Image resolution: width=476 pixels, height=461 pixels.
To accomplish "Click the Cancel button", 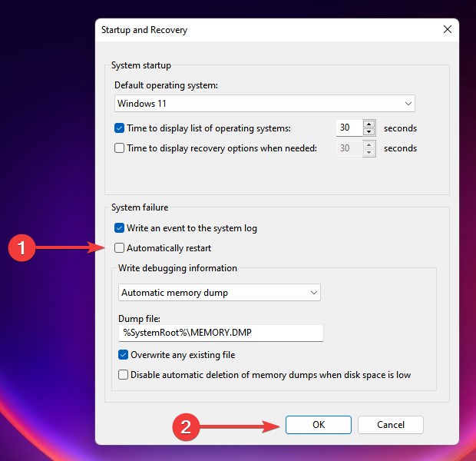I will click(x=390, y=425).
